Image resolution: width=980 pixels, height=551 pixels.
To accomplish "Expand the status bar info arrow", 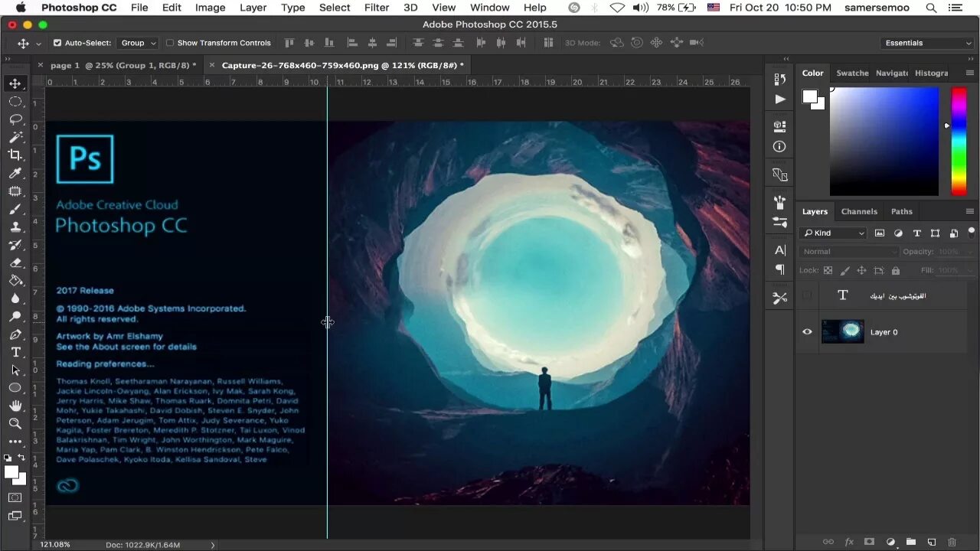I will click(213, 545).
